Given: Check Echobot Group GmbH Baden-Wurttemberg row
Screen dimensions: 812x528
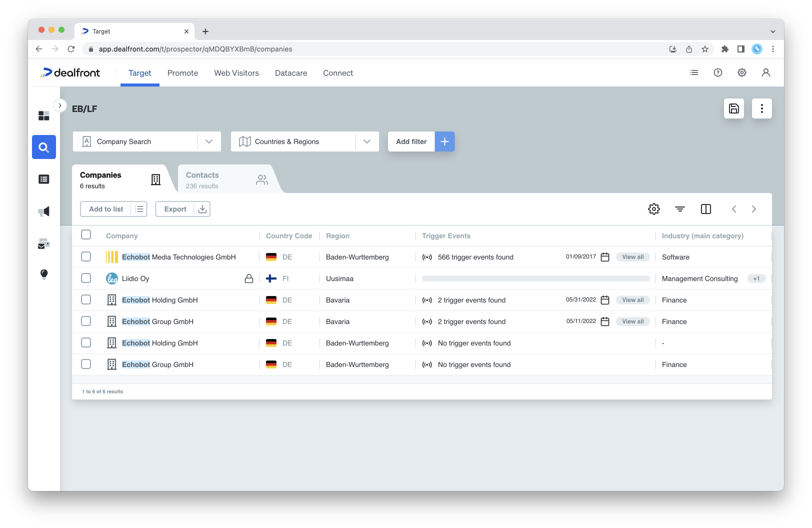Looking at the screenshot, I should 86,364.
